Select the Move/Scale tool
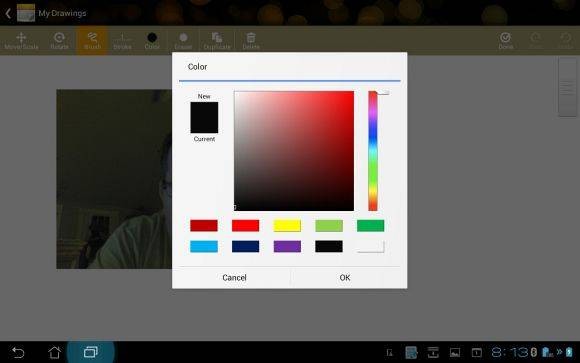 [x=21, y=41]
